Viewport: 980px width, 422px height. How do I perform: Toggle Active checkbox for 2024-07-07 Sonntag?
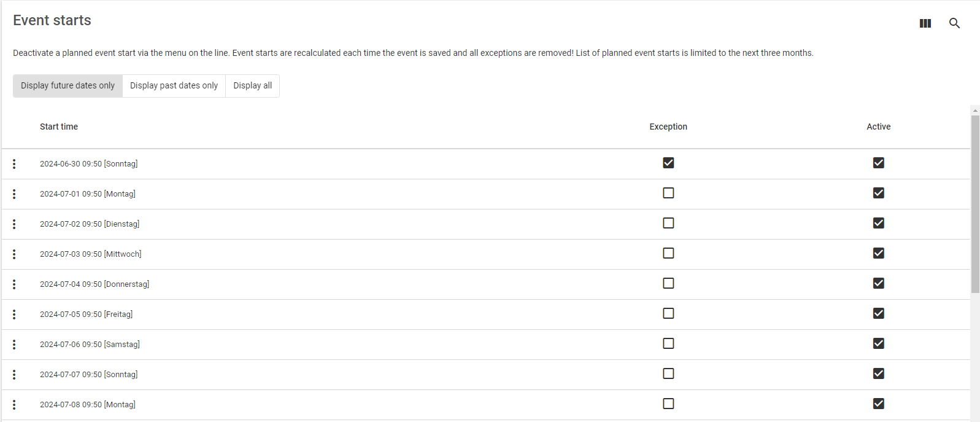click(878, 373)
